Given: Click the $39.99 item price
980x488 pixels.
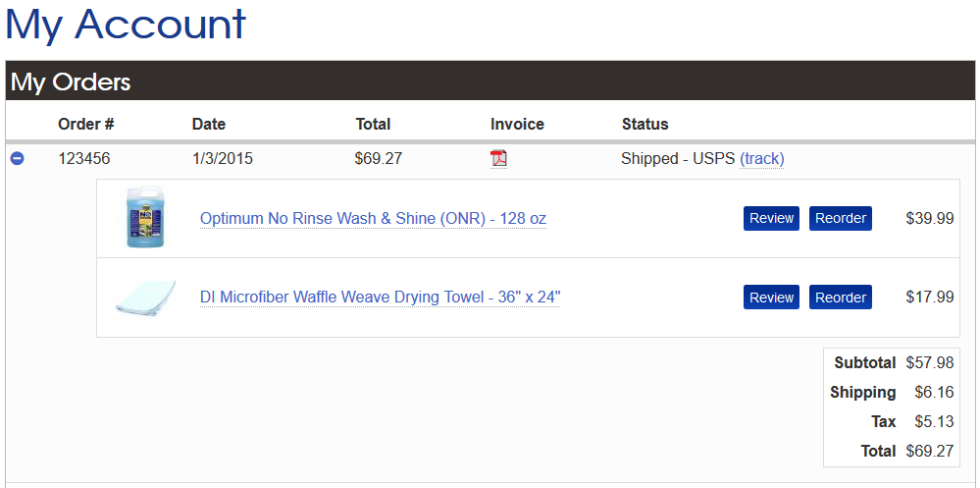Looking at the screenshot, I should (929, 218).
